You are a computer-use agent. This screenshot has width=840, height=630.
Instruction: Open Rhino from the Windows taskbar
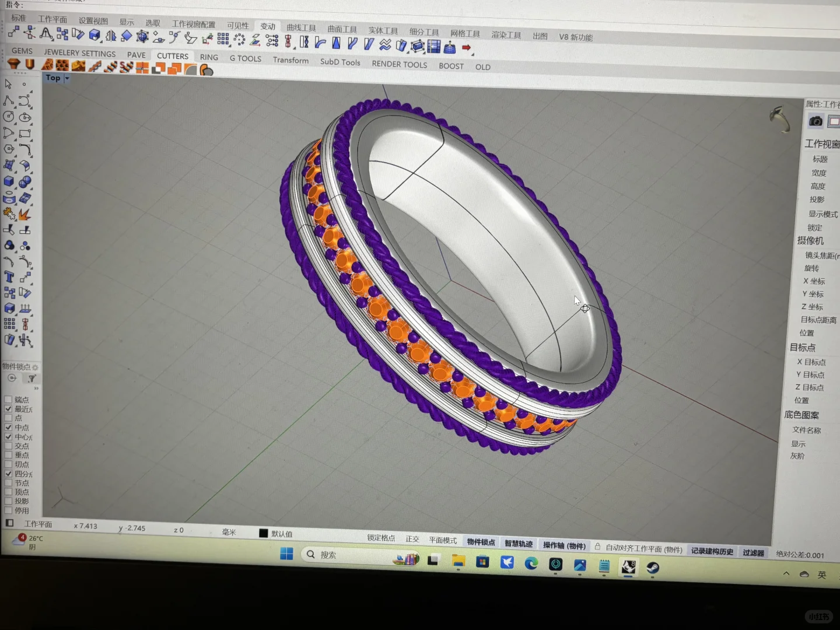click(x=628, y=566)
